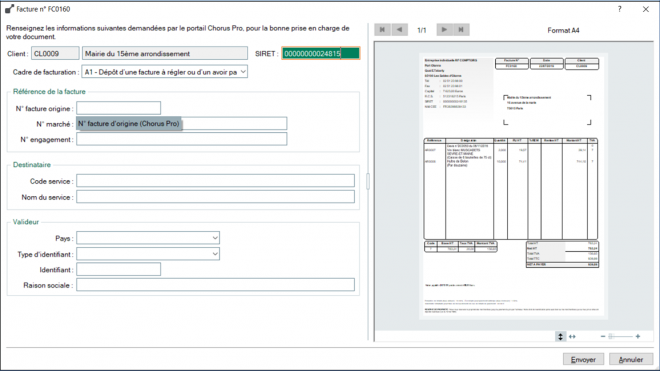Fit preview to page height
The image size is (660, 371).
pyautogui.click(x=560, y=336)
